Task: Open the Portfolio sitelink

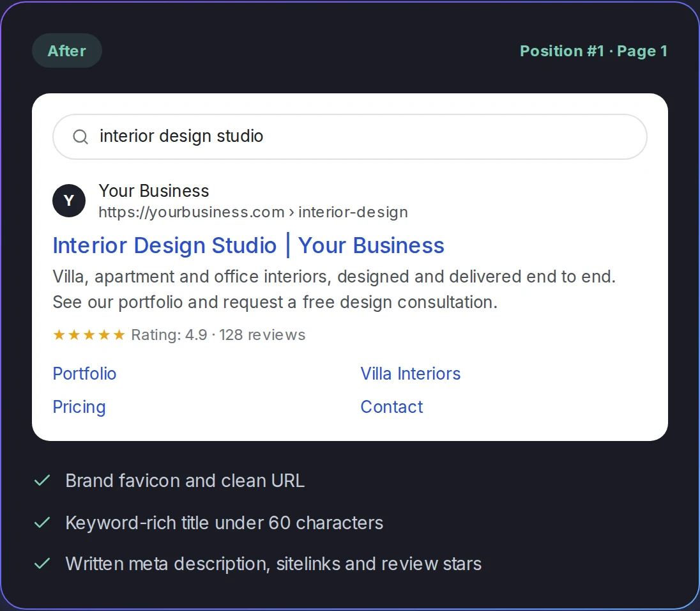Action: pyautogui.click(x=84, y=373)
